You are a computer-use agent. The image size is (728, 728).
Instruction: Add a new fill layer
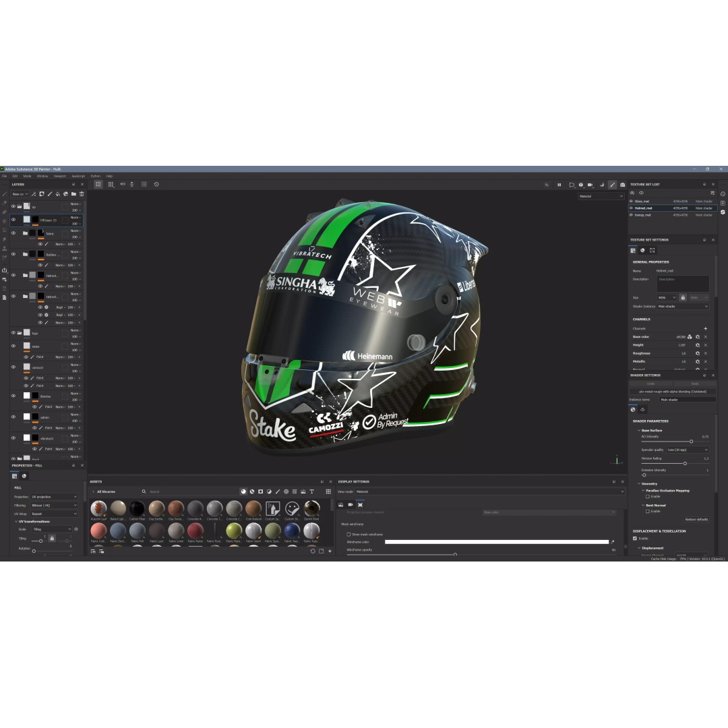click(57, 194)
